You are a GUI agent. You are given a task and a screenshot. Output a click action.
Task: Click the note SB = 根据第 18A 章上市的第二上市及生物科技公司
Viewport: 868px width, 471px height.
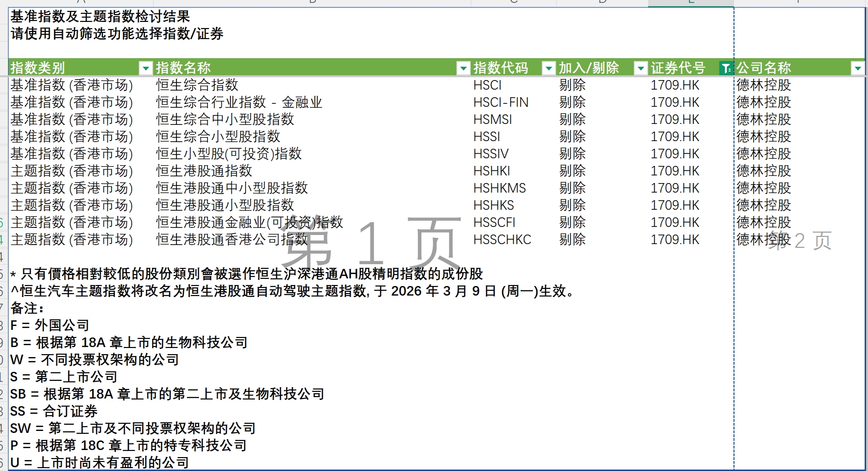coord(167,394)
